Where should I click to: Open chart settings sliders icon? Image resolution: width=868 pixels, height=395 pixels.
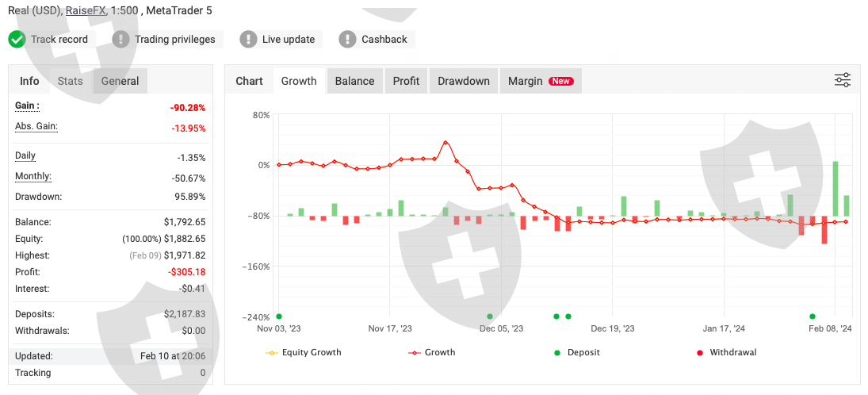(x=842, y=80)
